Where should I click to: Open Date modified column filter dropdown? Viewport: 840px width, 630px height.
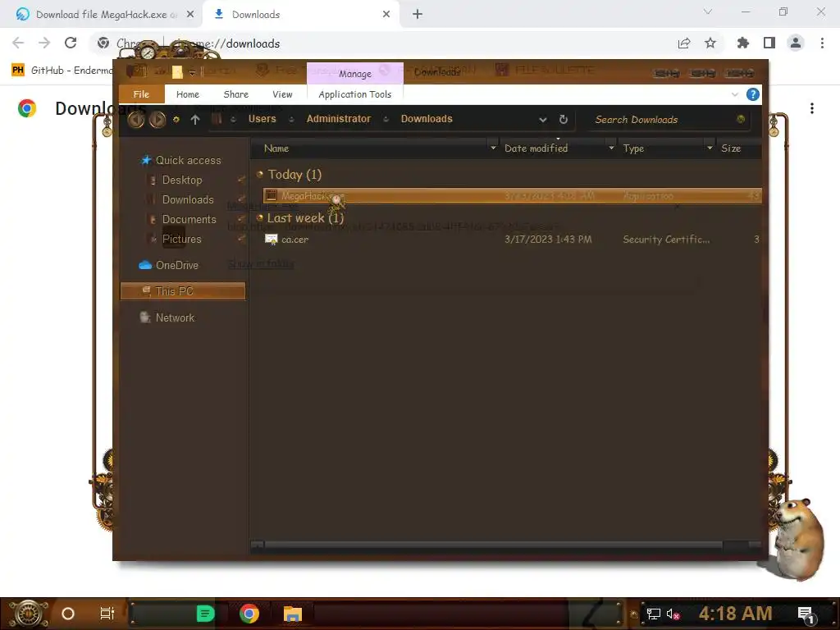[611, 148]
